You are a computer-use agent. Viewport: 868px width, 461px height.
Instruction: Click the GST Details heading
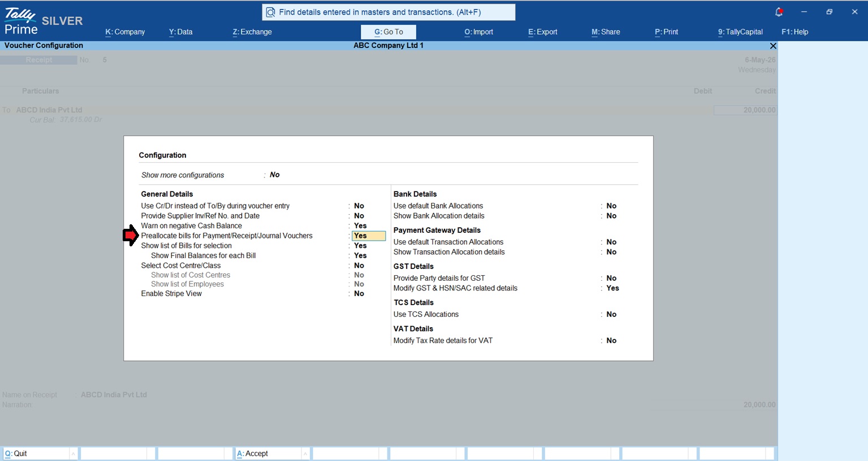pos(413,266)
